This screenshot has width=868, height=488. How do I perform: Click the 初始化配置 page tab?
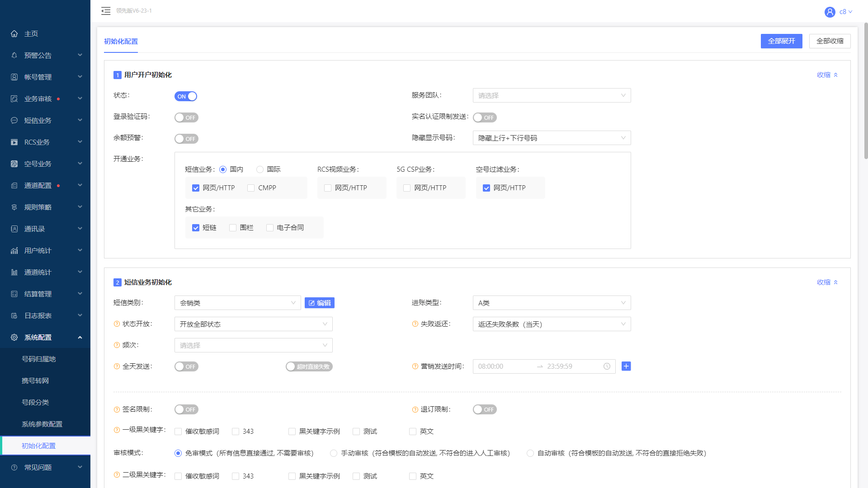[121, 42]
